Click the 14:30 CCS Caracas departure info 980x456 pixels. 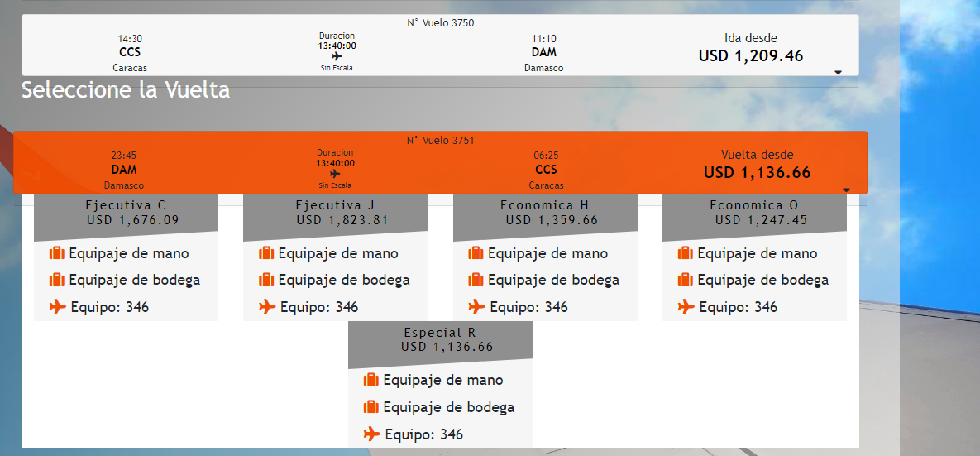tap(130, 53)
